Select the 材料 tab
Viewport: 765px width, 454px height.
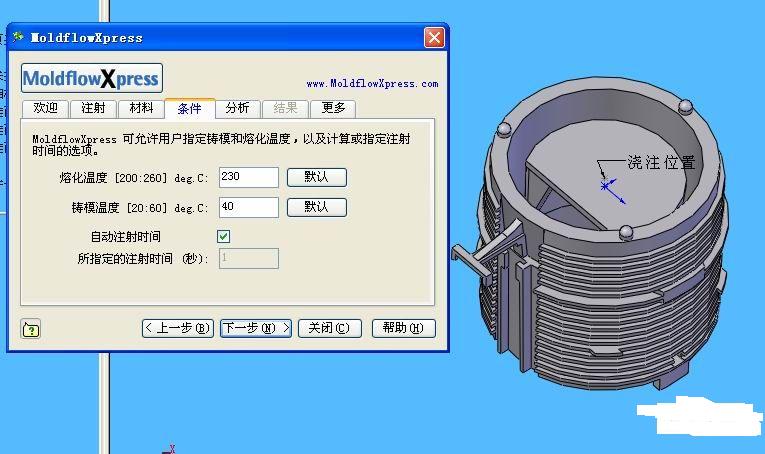tap(141, 108)
